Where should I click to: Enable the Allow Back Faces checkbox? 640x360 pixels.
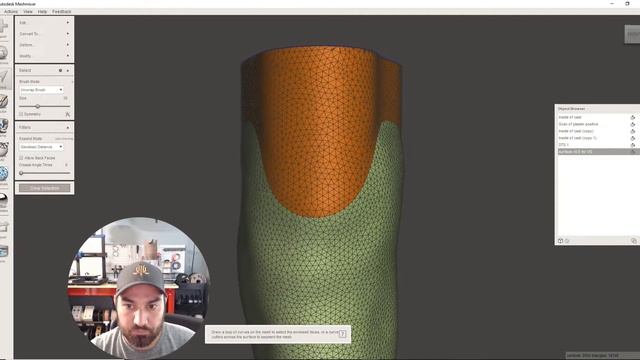(21, 158)
